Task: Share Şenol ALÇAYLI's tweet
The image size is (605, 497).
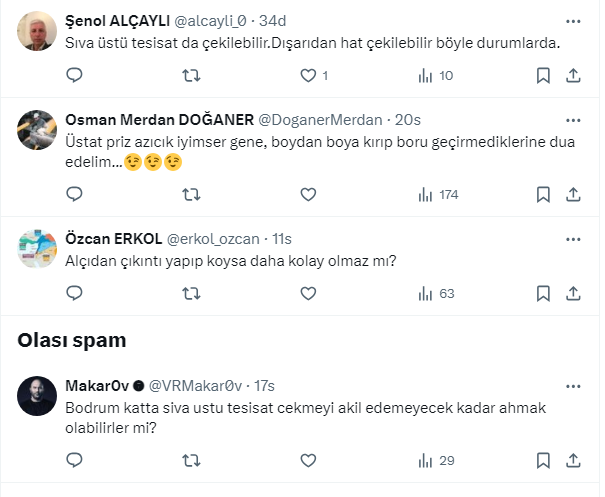Action: pyautogui.click(x=574, y=75)
